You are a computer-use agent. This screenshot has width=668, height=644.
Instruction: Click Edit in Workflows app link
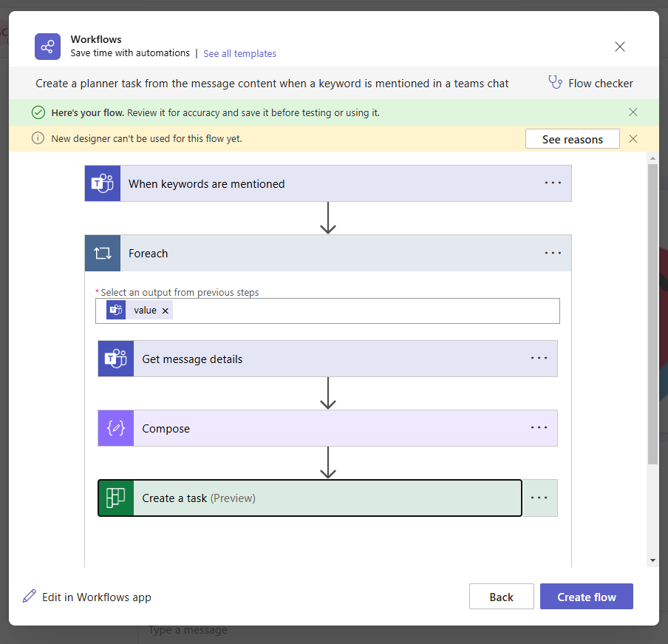point(97,597)
